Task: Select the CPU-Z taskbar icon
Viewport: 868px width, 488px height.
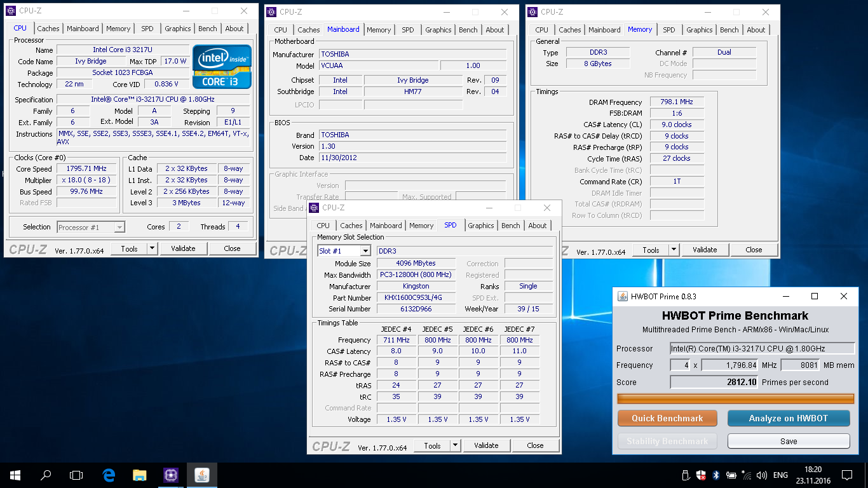Action: click(x=171, y=475)
